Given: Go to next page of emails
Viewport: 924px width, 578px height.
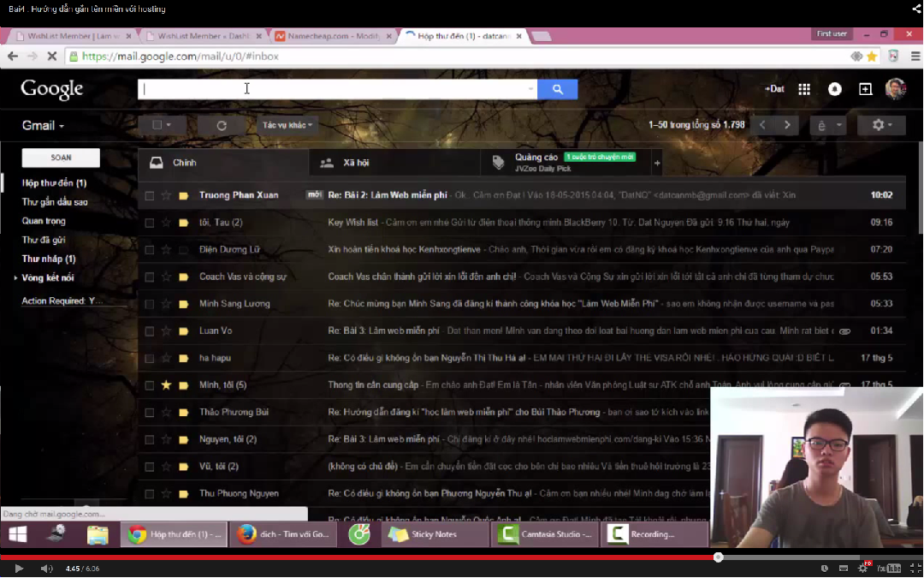Looking at the screenshot, I should point(787,125).
